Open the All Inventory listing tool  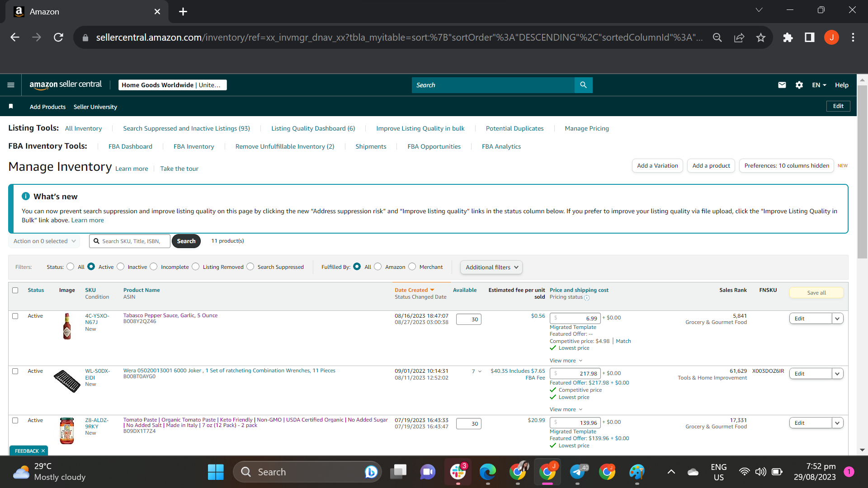coord(83,128)
